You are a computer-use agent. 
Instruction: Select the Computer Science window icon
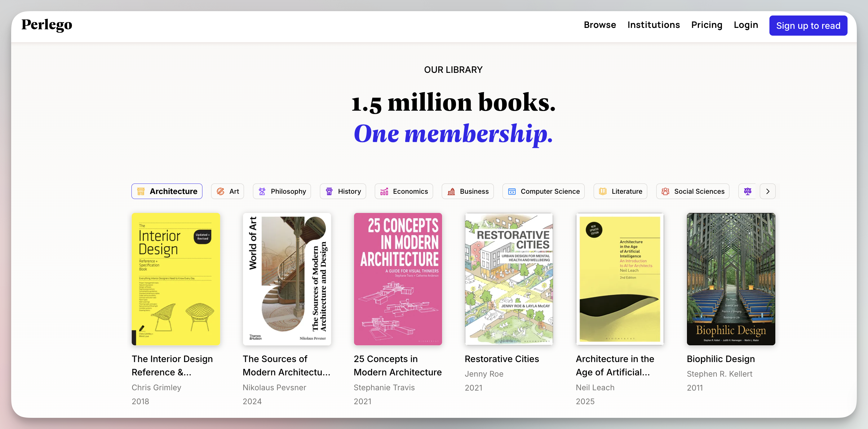tap(512, 192)
